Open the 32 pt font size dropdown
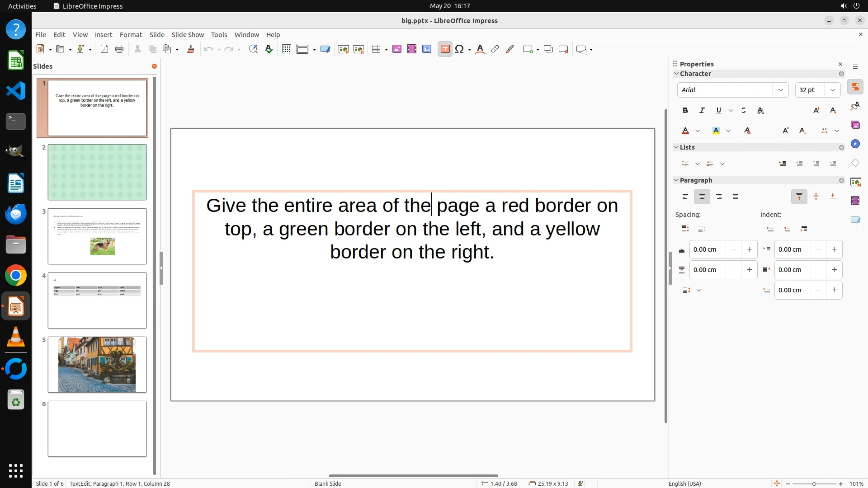The image size is (868, 488). click(x=832, y=90)
